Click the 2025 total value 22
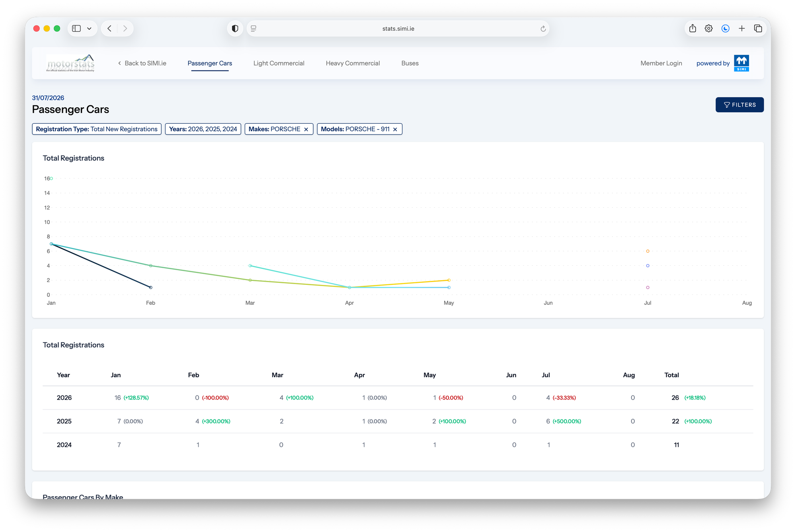This screenshot has width=796, height=532. [x=675, y=421]
